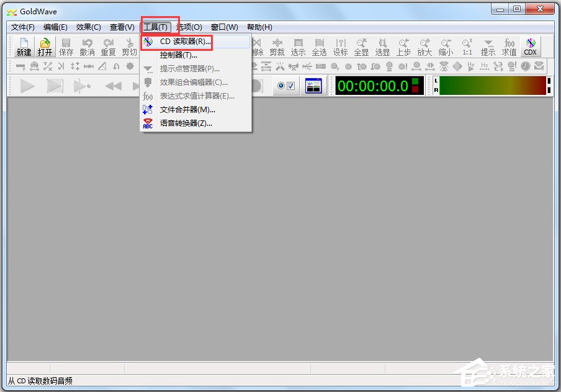Open the control visual window icon
Viewport: 561px width, 392px height.
(x=314, y=86)
